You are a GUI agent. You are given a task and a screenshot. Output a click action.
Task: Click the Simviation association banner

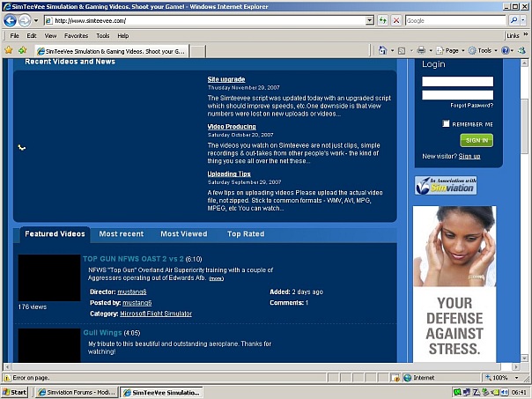click(x=446, y=185)
